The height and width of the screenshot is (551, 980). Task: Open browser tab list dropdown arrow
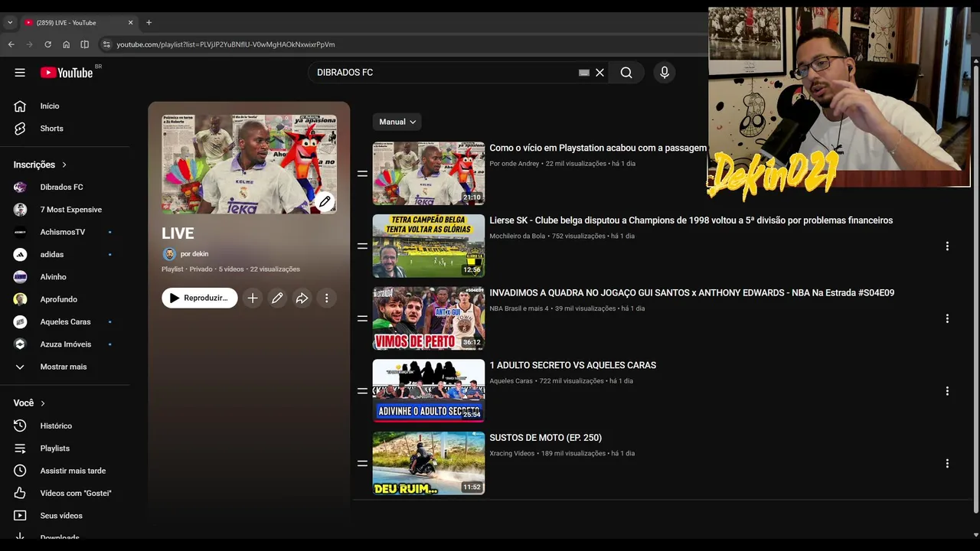pos(10,23)
